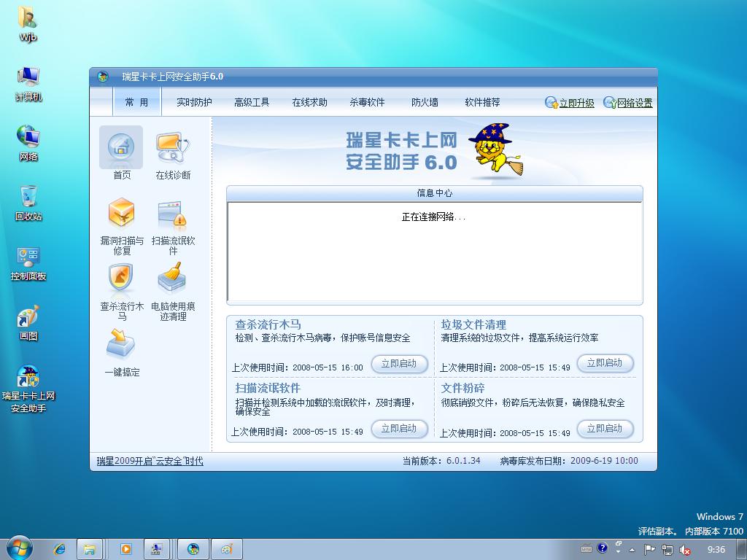Launch Internet Explorer from taskbar

[60, 549]
